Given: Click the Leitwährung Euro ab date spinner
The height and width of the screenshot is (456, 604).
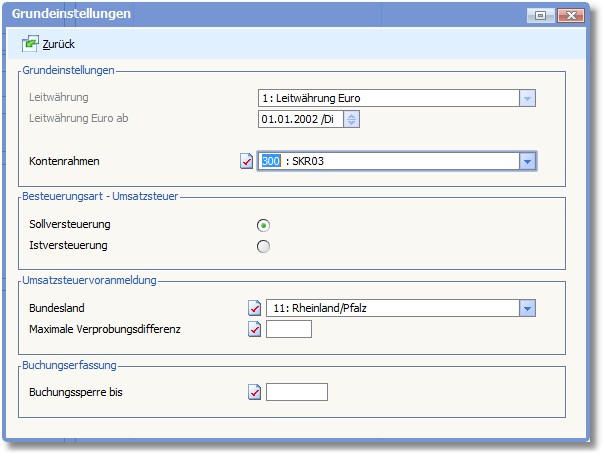Looking at the screenshot, I should click(x=352, y=119).
